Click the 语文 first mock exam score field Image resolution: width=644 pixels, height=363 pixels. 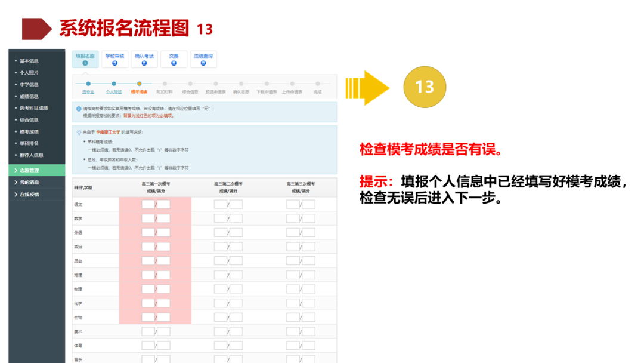(147, 203)
